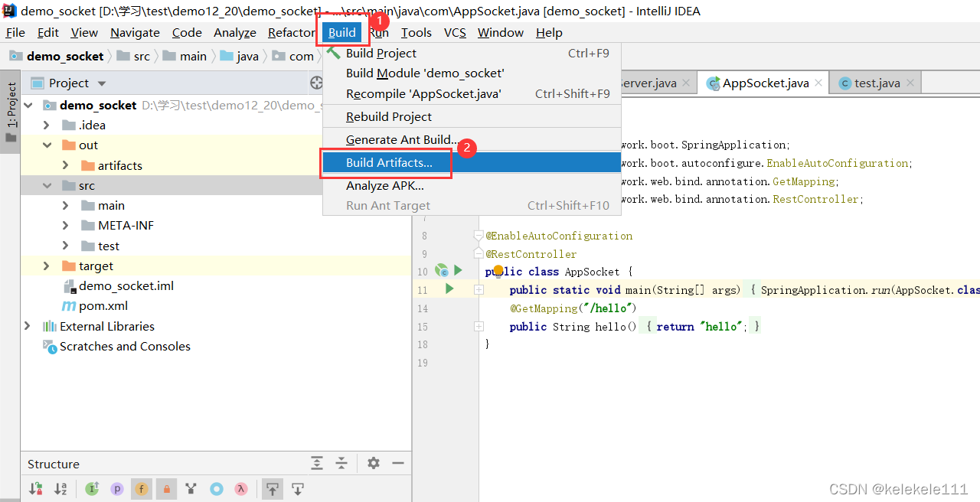
Task: Collapse the out folder
Action: click(x=47, y=145)
